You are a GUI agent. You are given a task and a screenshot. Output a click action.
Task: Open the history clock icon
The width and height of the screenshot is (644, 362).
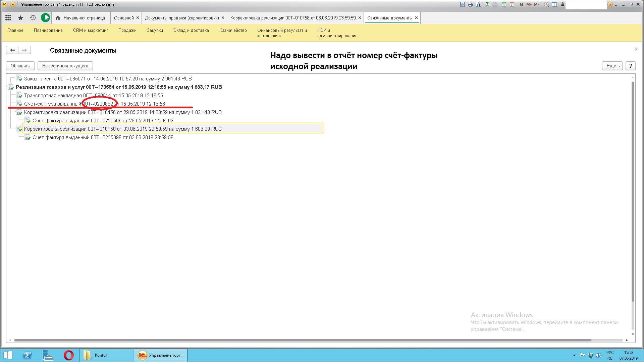click(x=33, y=18)
